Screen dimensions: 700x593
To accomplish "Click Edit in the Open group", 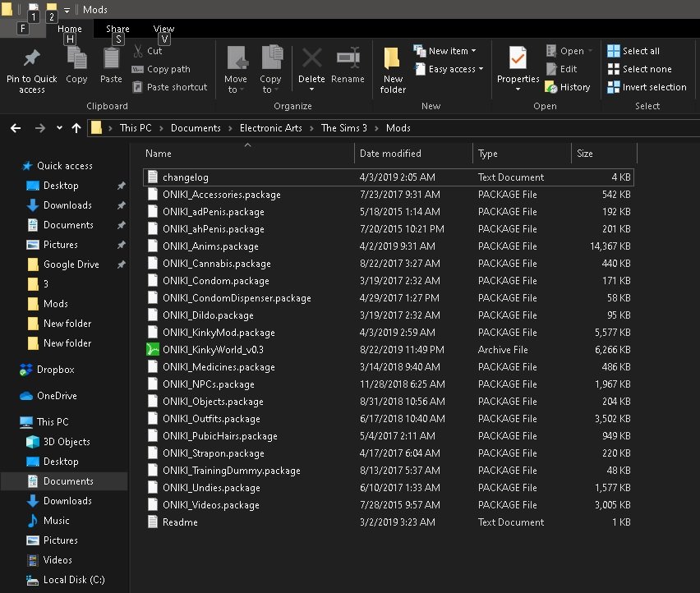I will pos(562,69).
